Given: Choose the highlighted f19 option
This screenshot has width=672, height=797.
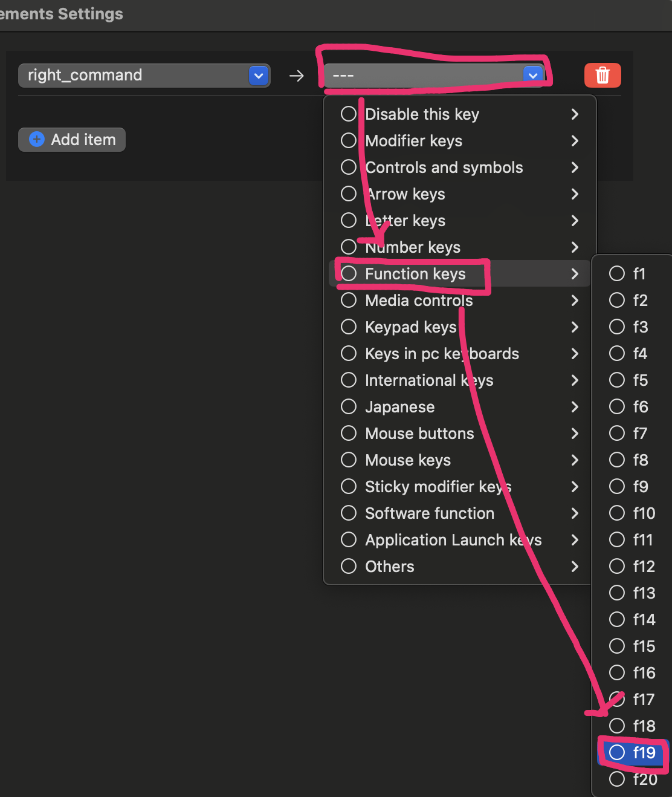Looking at the screenshot, I should pyautogui.click(x=635, y=753).
